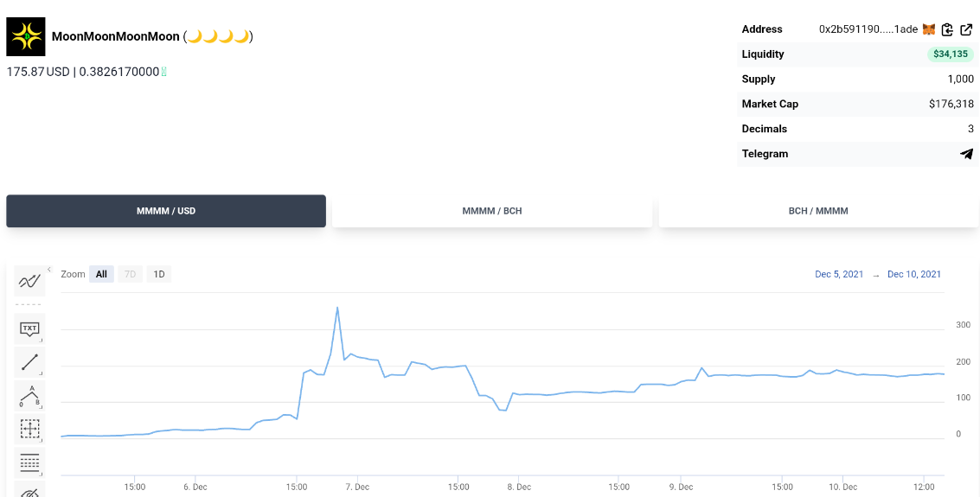Switch to the MMMM / USD tab
Screen dimensions: 980x497
pos(166,211)
